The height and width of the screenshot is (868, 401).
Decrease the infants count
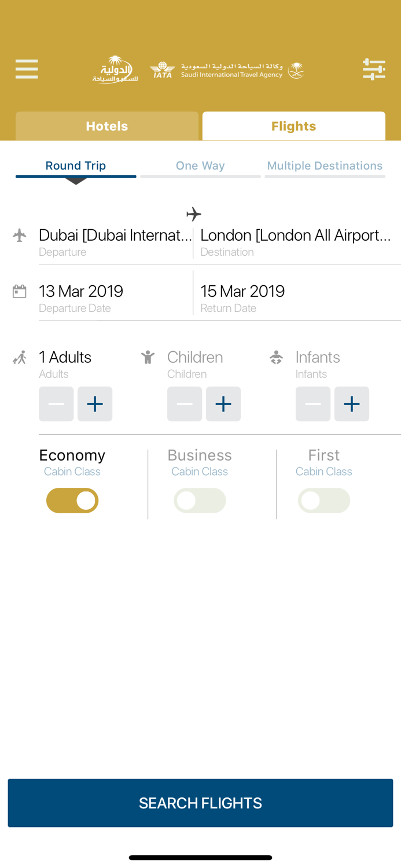click(x=313, y=404)
